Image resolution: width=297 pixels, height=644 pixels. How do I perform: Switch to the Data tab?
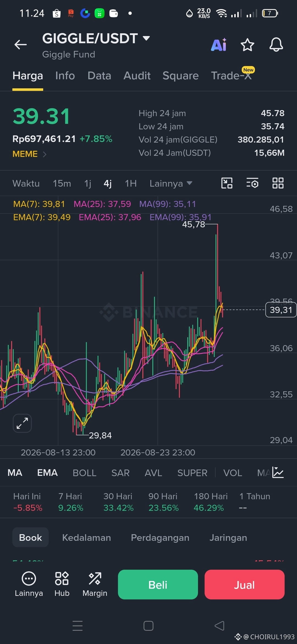pos(99,76)
